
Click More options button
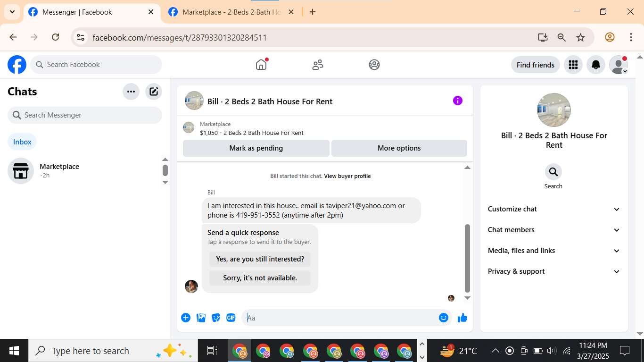tap(399, 148)
